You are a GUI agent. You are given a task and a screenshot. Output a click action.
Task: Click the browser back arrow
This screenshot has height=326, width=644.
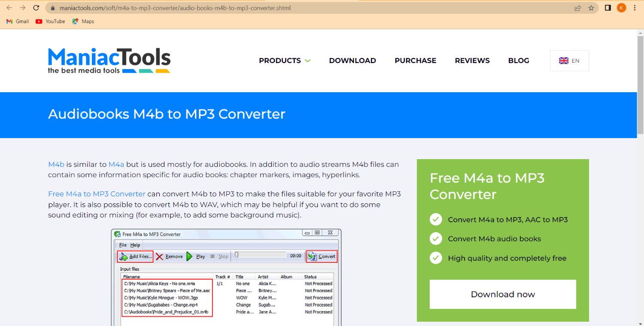9,8
